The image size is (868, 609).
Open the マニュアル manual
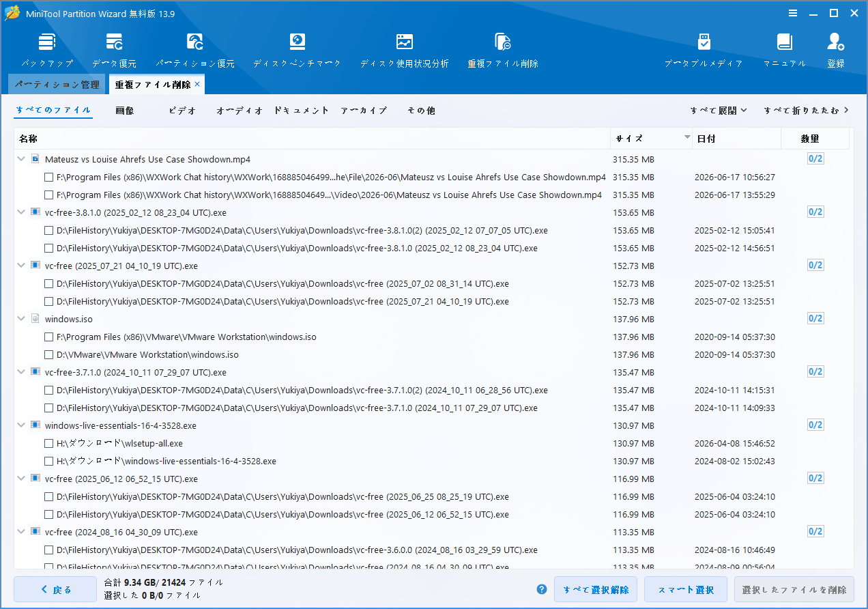point(784,51)
